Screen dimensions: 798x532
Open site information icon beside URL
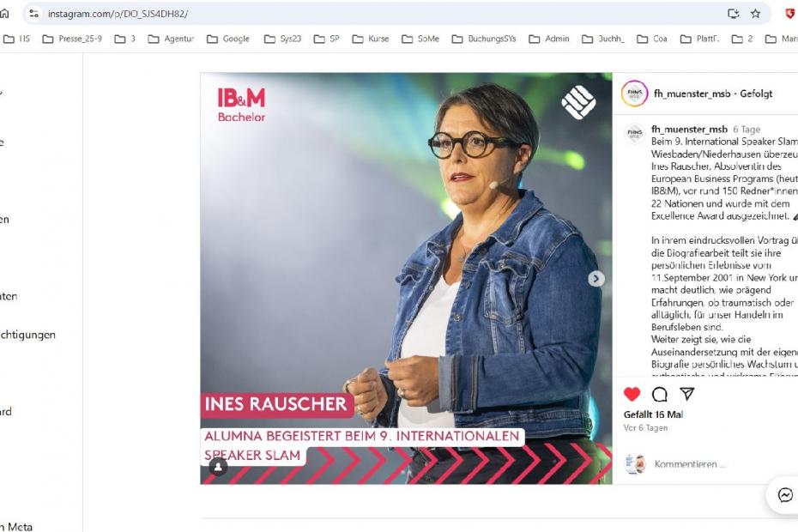(x=34, y=14)
